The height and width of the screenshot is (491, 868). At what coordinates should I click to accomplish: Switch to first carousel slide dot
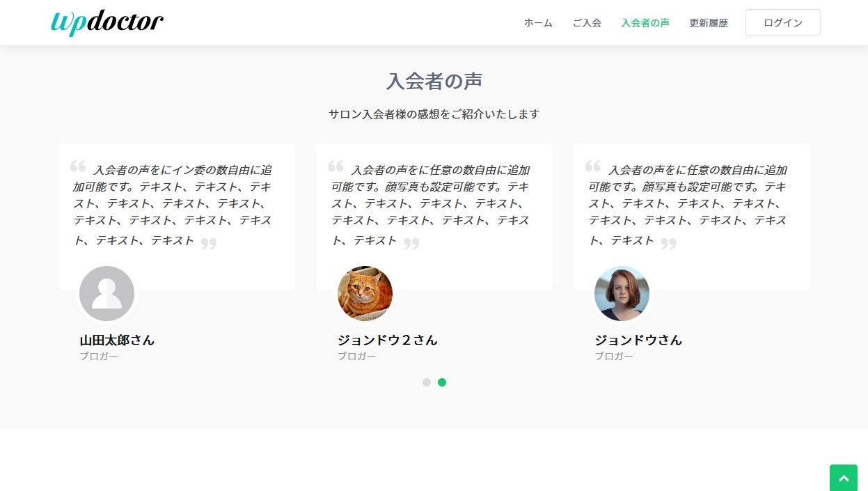[x=427, y=382]
